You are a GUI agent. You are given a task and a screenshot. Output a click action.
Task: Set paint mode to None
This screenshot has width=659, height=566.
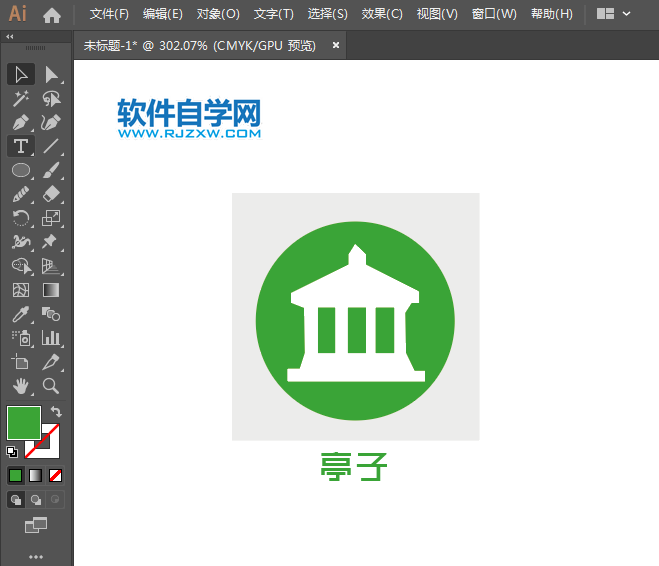(56, 475)
